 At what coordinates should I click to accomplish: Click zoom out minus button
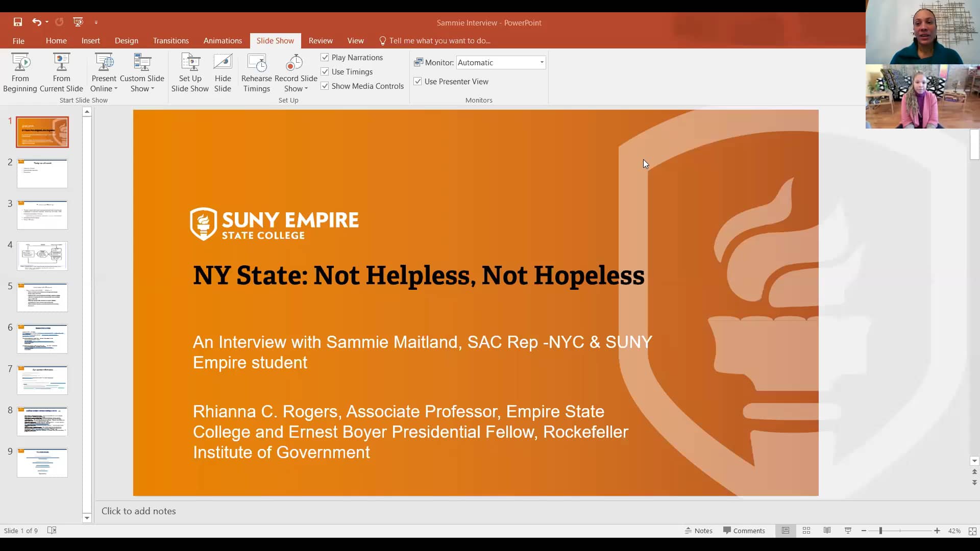coord(864,531)
